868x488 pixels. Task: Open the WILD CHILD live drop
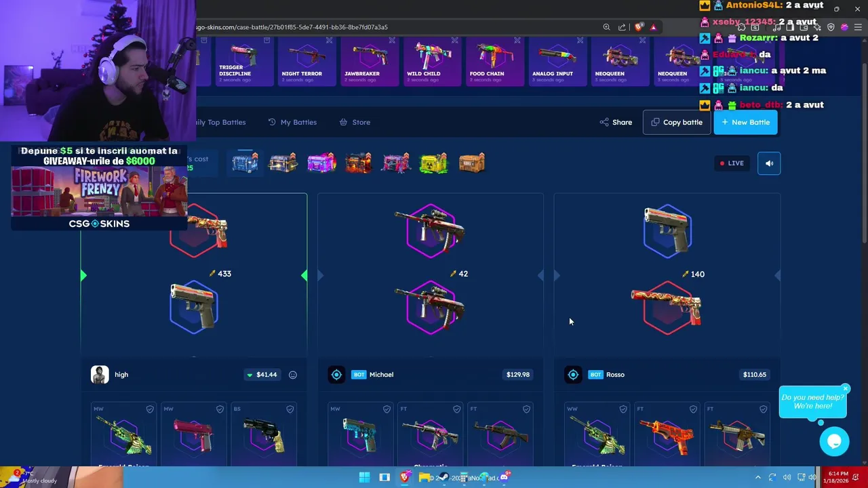coord(432,61)
